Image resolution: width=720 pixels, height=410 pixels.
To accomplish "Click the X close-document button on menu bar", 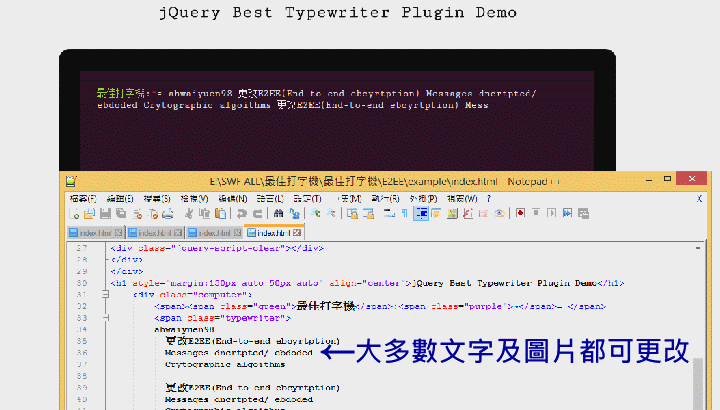I will point(699,199).
